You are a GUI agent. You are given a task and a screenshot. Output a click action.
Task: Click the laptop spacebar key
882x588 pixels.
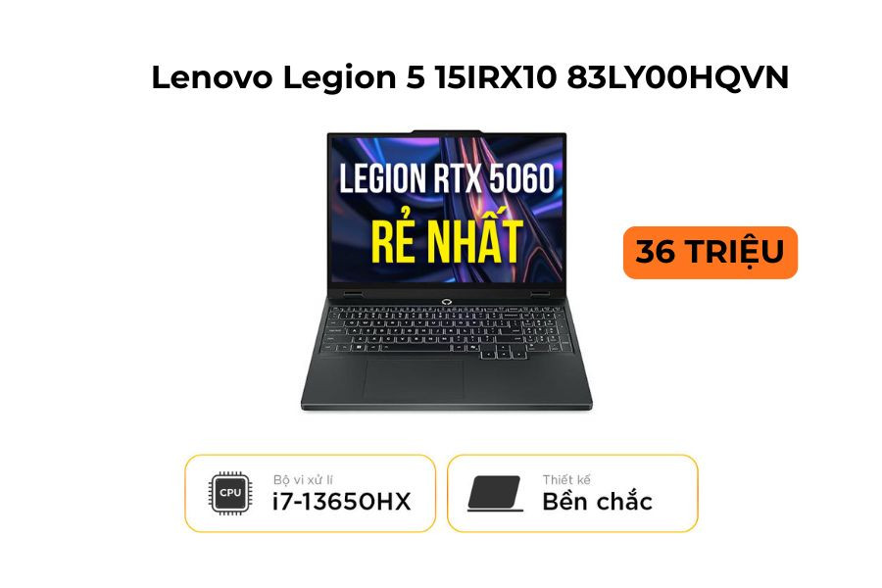(416, 348)
